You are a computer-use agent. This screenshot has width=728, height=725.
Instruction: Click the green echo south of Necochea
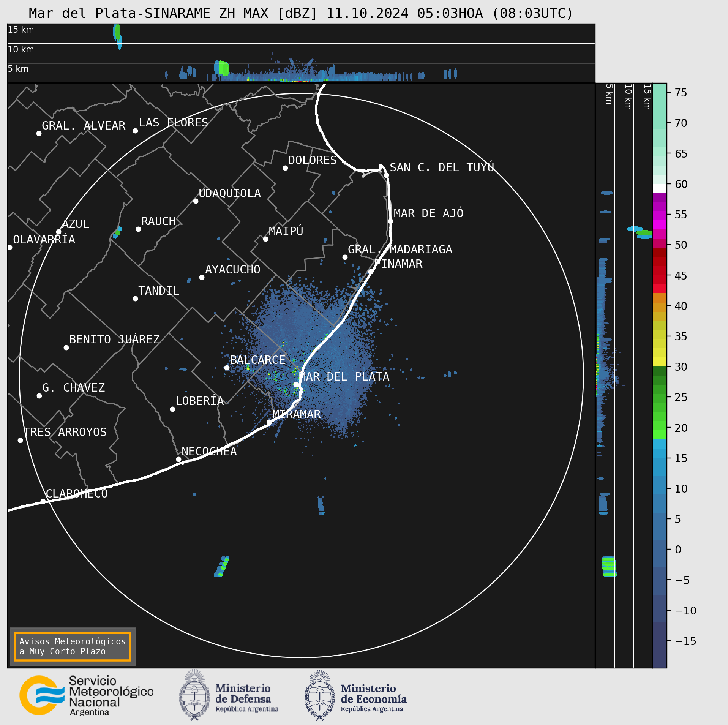pos(222,567)
